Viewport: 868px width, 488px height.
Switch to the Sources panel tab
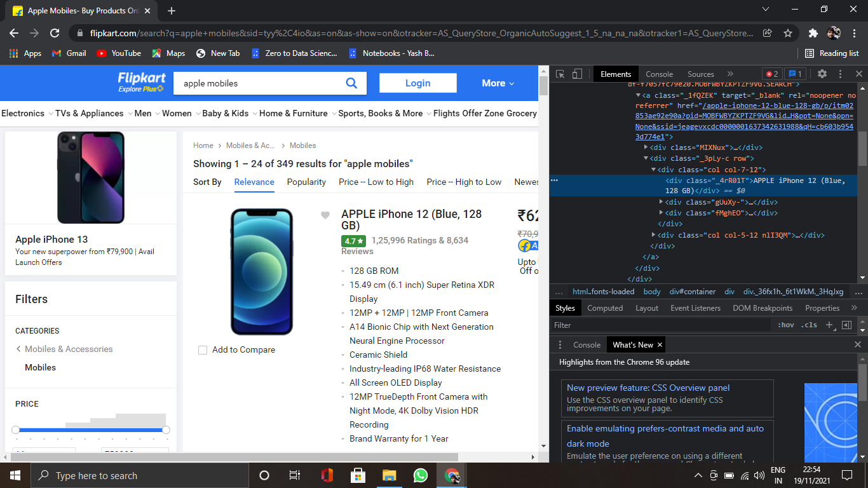coord(701,74)
